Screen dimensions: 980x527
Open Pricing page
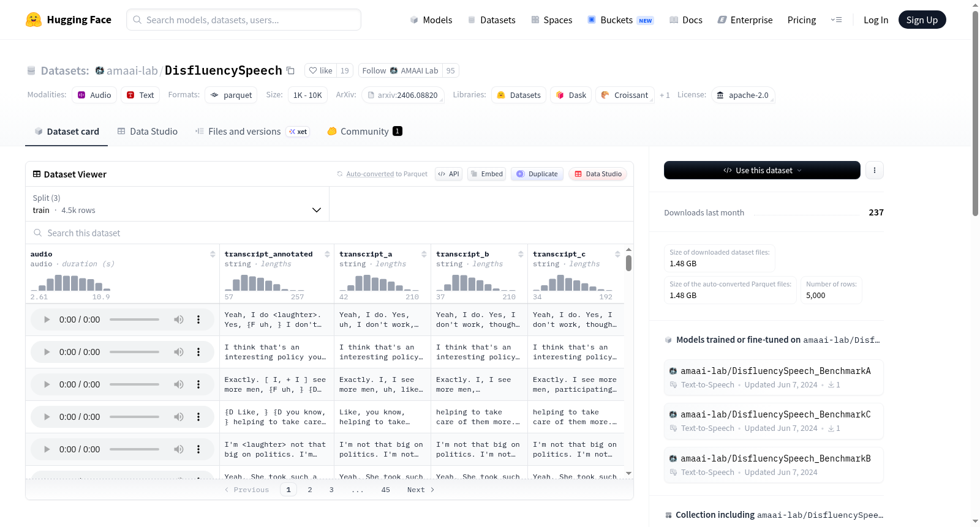click(802, 20)
